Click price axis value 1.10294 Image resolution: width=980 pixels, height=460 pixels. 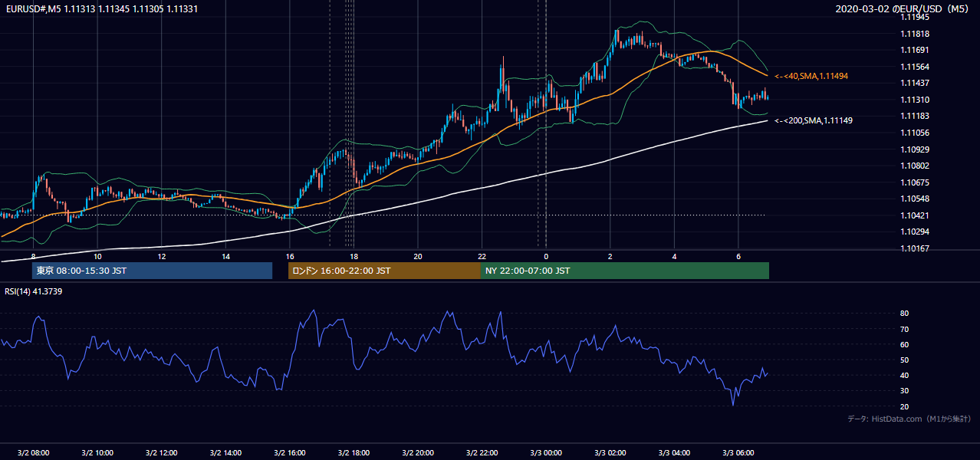click(916, 232)
